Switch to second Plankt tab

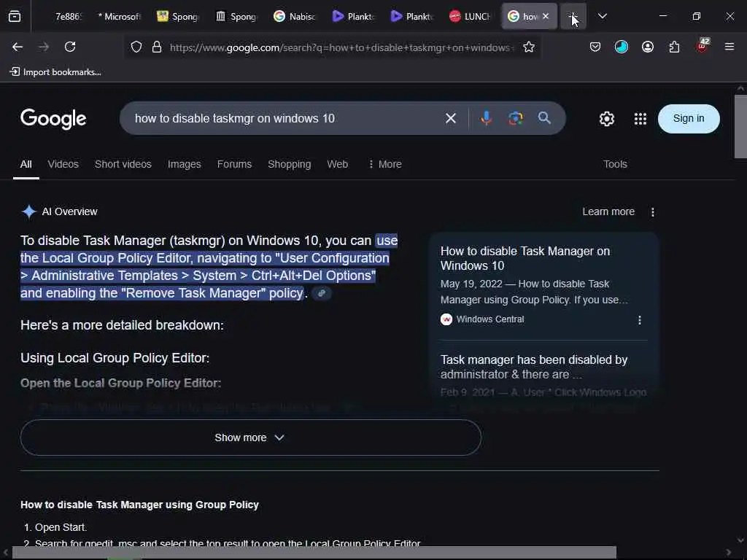point(411,16)
